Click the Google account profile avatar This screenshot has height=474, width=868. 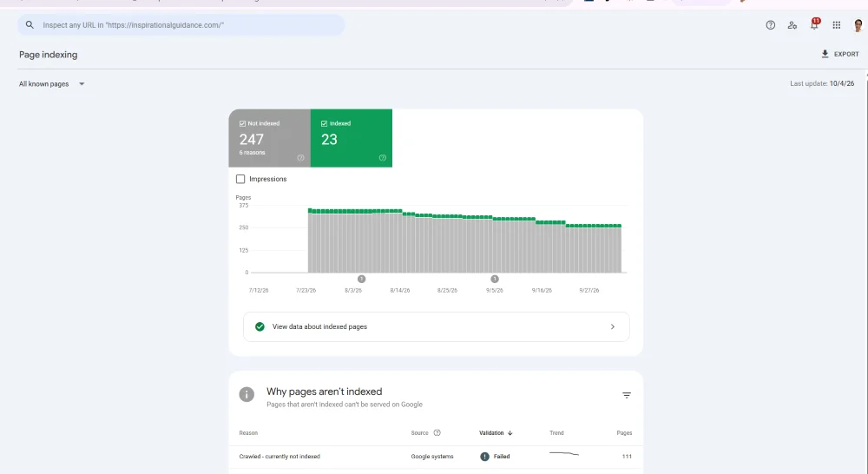click(x=858, y=25)
